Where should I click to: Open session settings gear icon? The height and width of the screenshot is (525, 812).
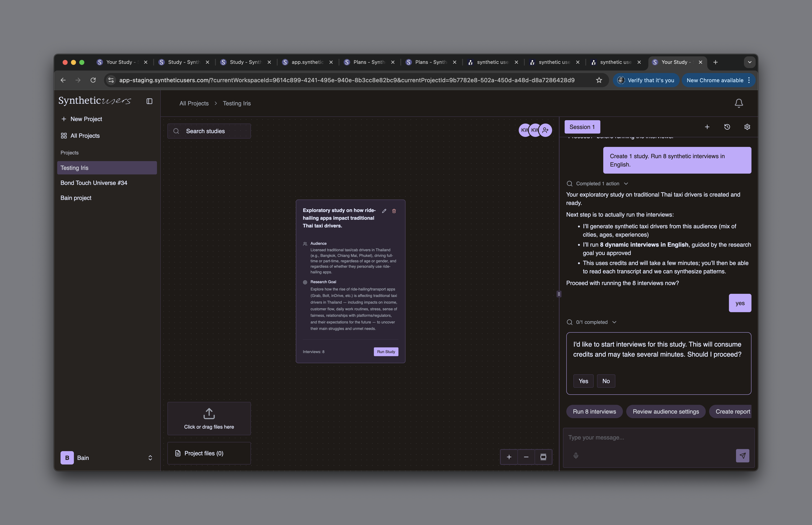747,127
